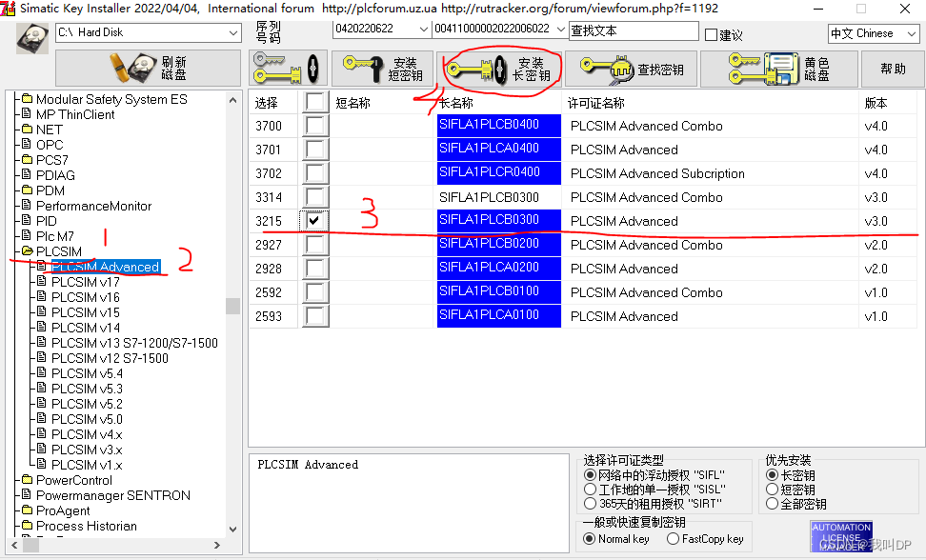The height and width of the screenshot is (560, 926).
Task: Select PLCSIM v13 S7-1200/S7-1500 item
Action: tap(134, 344)
